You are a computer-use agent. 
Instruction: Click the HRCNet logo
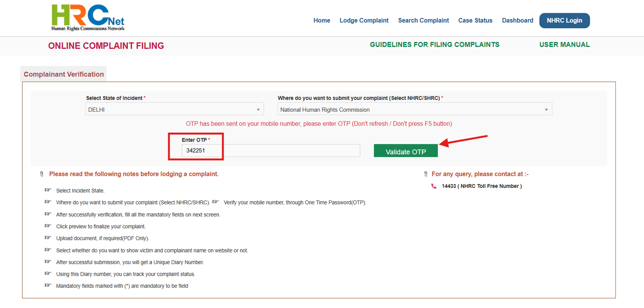[x=88, y=18]
